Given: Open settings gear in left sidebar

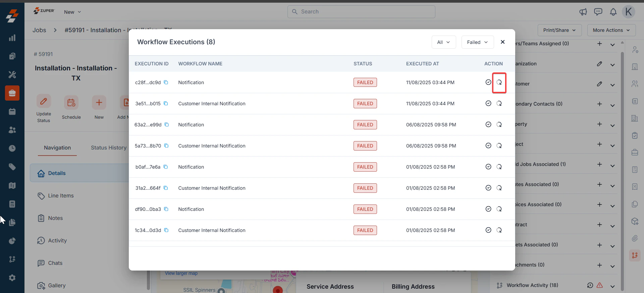Looking at the screenshot, I should click(12, 278).
